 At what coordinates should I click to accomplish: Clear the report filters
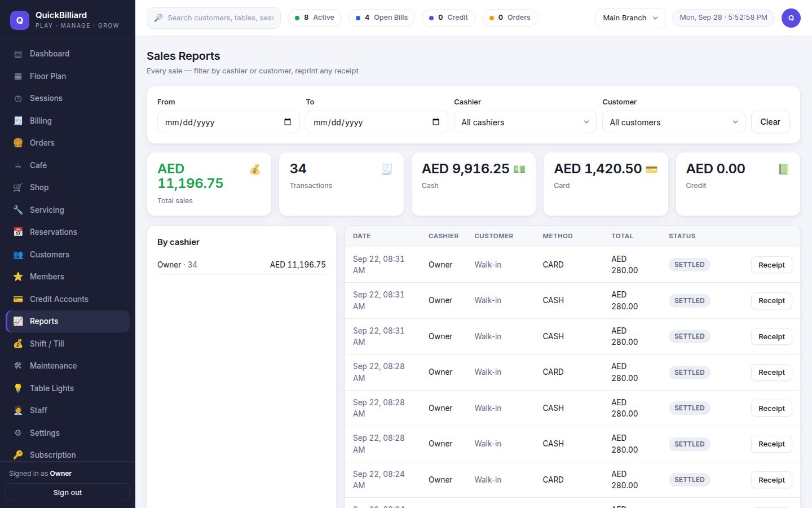(x=770, y=122)
